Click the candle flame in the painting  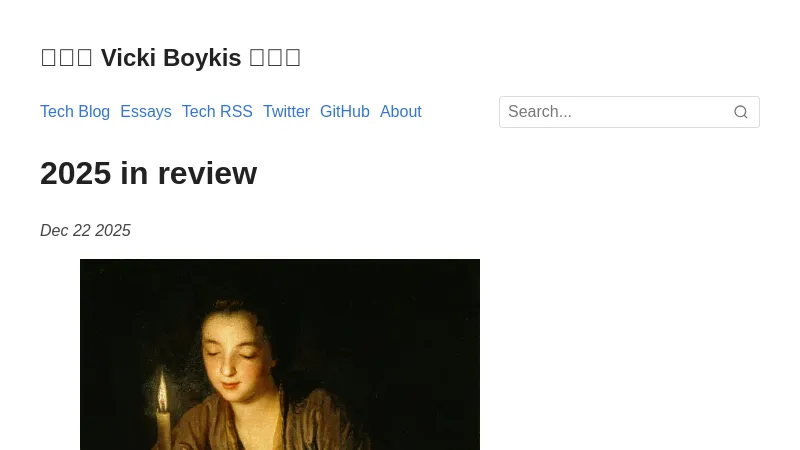coord(162,391)
